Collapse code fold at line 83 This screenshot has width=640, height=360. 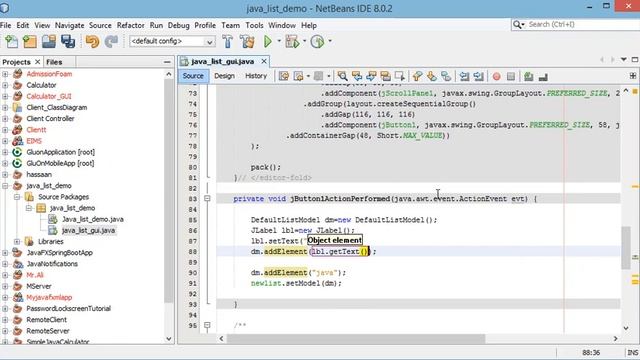(x=207, y=199)
